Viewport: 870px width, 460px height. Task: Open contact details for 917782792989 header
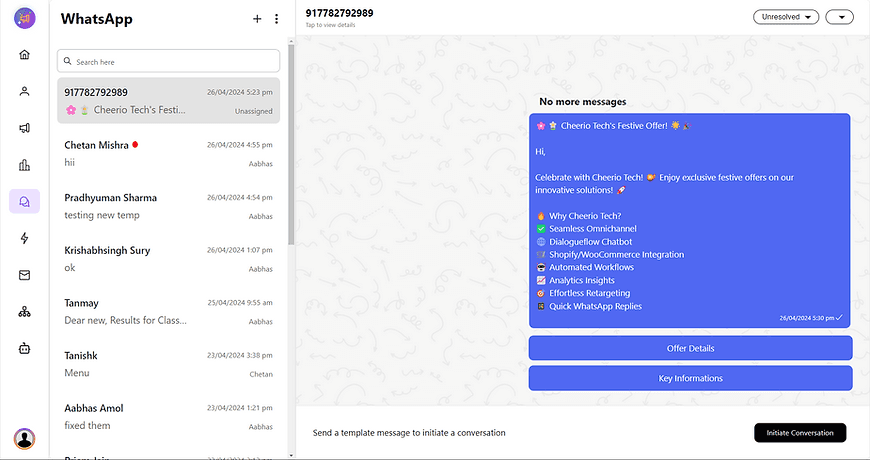pyautogui.click(x=340, y=13)
